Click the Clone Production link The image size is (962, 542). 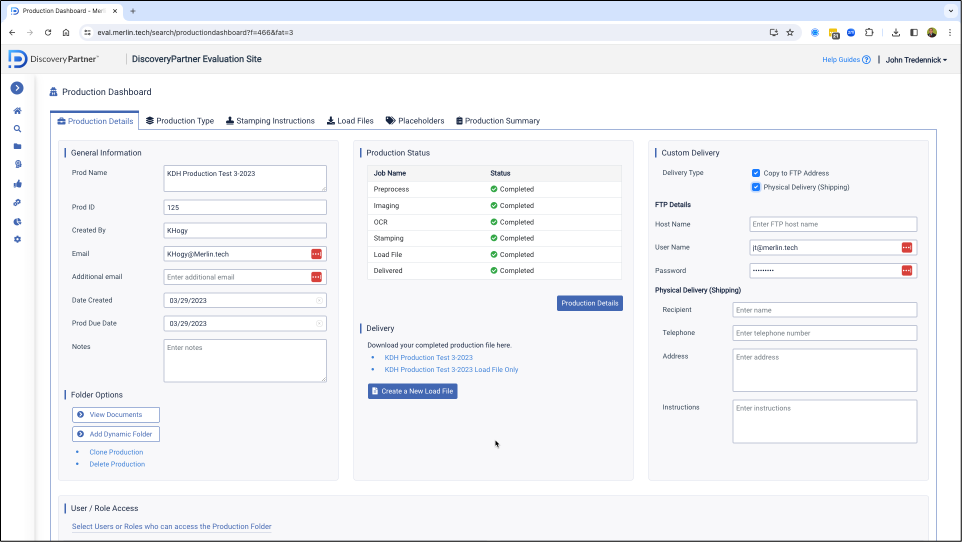point(116,452)
